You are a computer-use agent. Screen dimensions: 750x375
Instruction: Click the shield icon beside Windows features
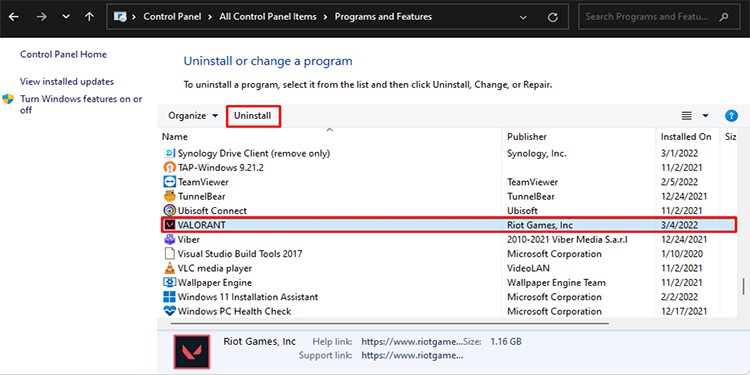(8, 99)
